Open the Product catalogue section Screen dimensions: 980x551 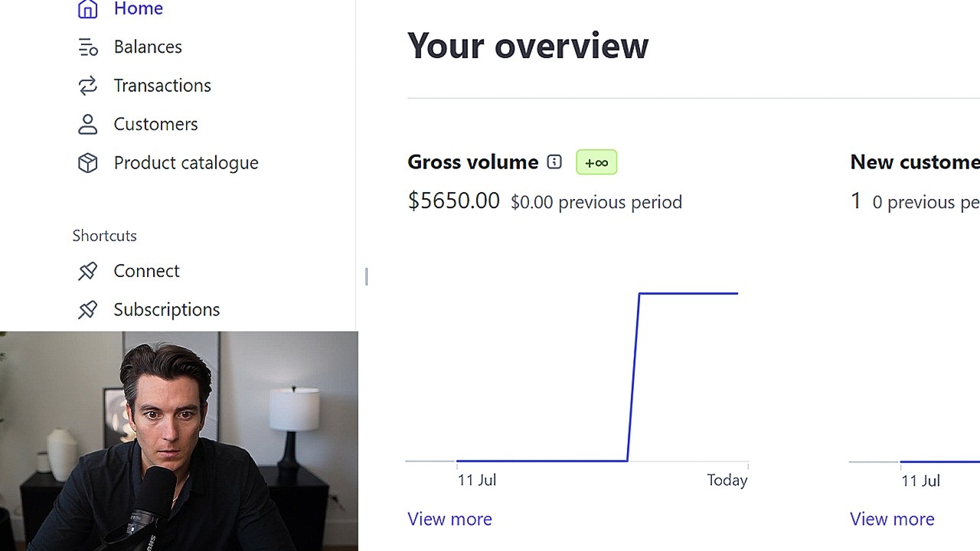(186, 163)
